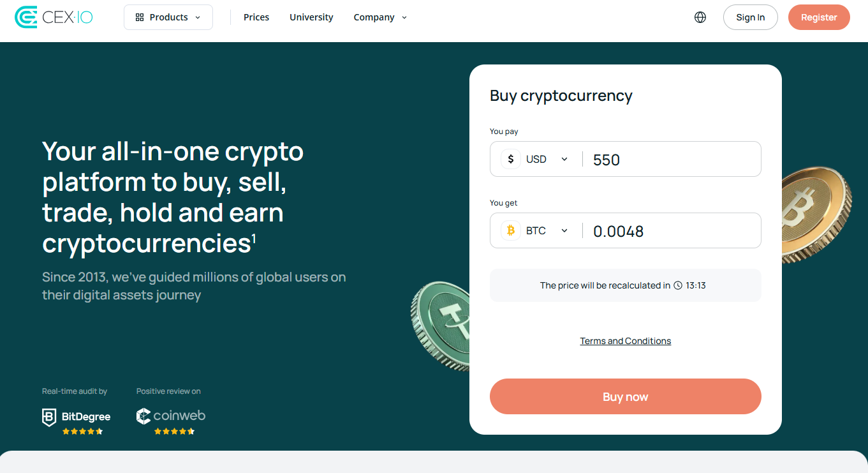The image size is (868, 473).
Task: Click the dollar currency icon in You pay
Action: [x=510, y=158]
